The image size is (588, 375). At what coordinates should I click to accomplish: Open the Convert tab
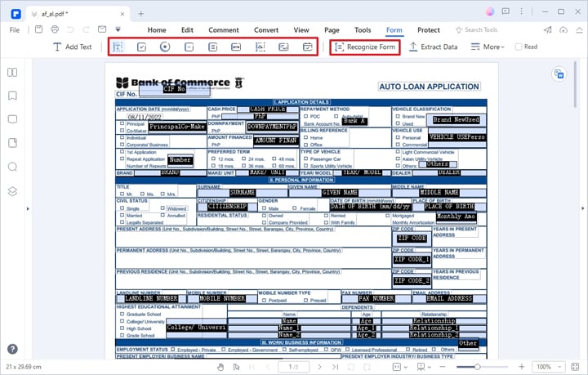pos(266,30)
